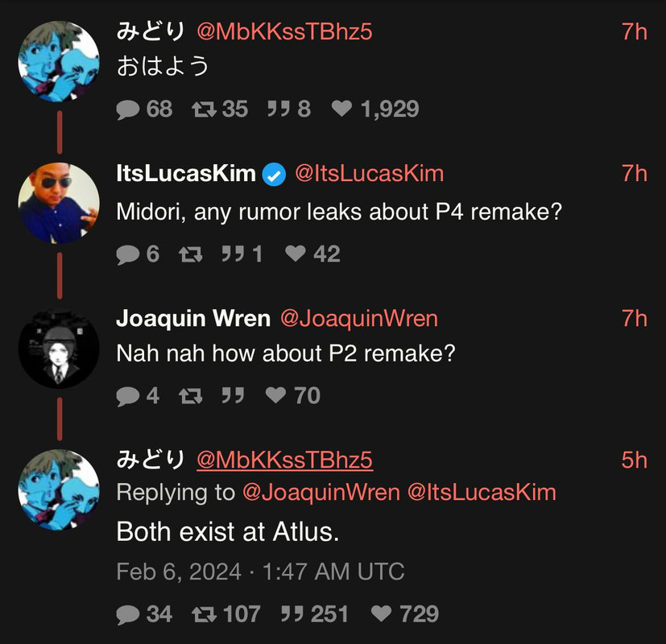The width and height of the screenshot is (666, 644).
Task: Click retweet icon showing 35 retweets
Action: [x=204, y=109]
